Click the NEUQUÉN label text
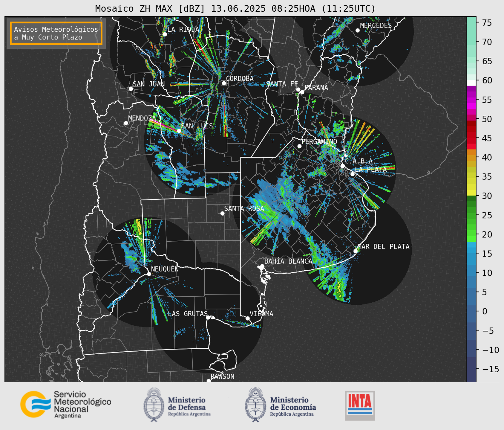The width and height of the screenshot is (504, 430). click(165, 269)
